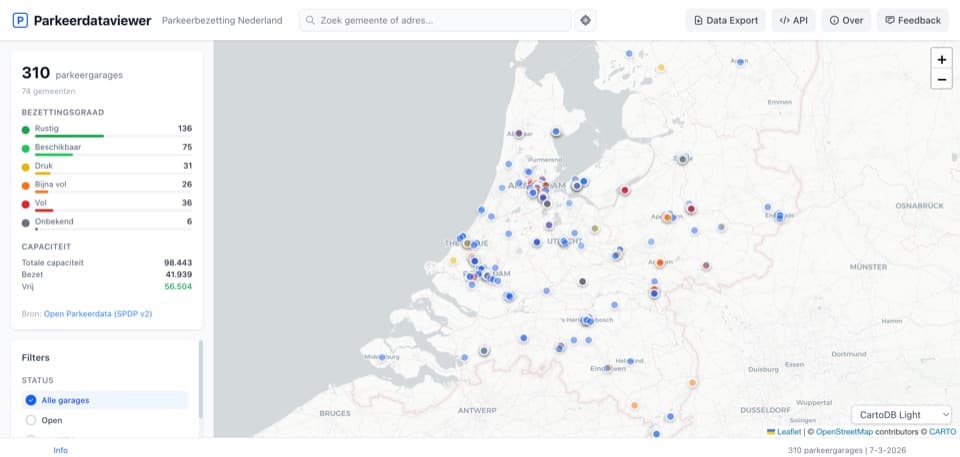
Task: Zoom out the map with minus button
Action: [942, 80]
